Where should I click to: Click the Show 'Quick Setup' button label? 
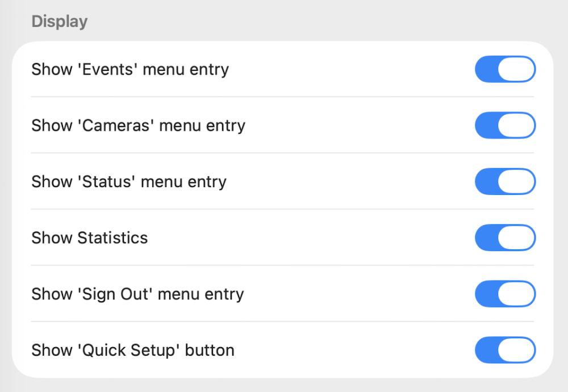133,350
